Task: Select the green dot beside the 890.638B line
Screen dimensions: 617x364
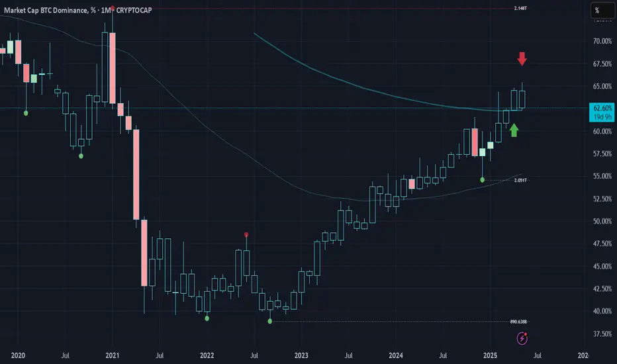Action: (x=269, y=322)
